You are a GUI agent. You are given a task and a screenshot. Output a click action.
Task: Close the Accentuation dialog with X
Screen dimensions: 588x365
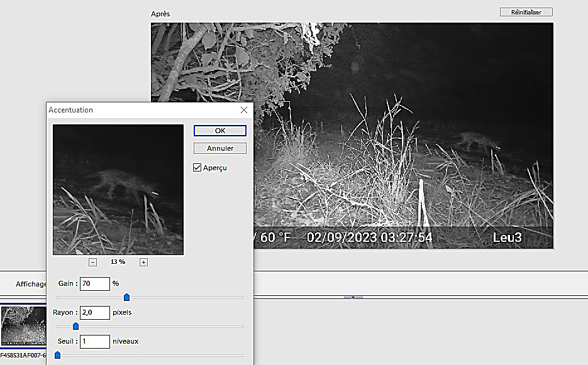click(x=244, y=110)
